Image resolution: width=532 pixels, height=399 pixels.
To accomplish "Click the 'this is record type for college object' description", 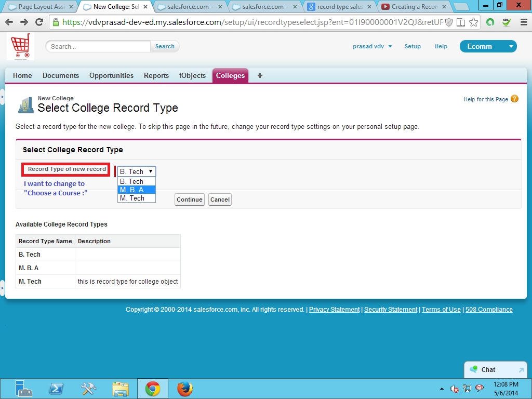I will pyautogui.click(x=128, y=282).
